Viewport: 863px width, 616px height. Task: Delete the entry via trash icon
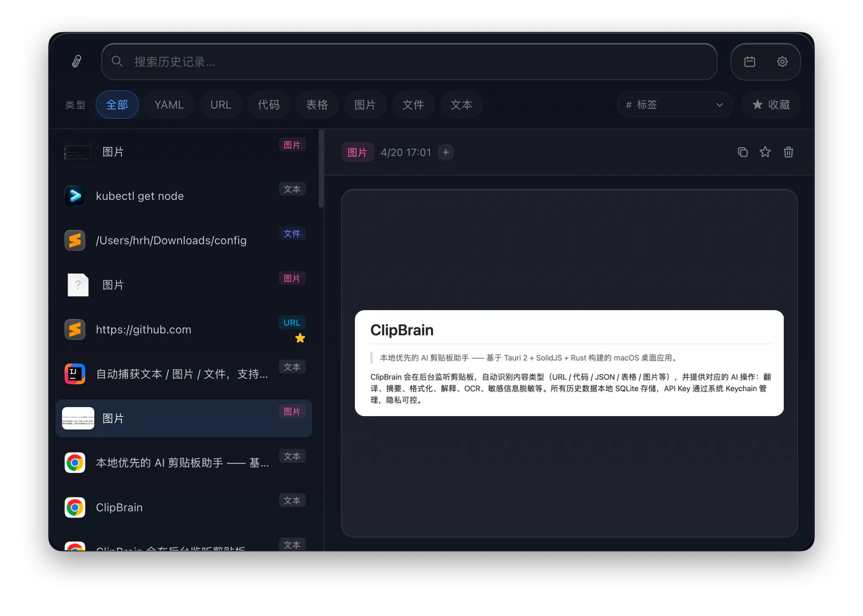click(x=788, y=152)
